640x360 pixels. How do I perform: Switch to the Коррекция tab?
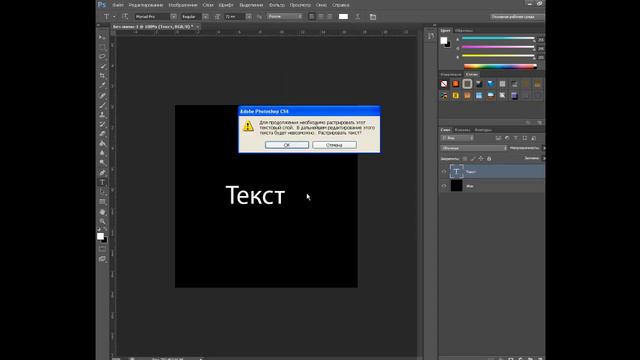(x=451, y=74)
